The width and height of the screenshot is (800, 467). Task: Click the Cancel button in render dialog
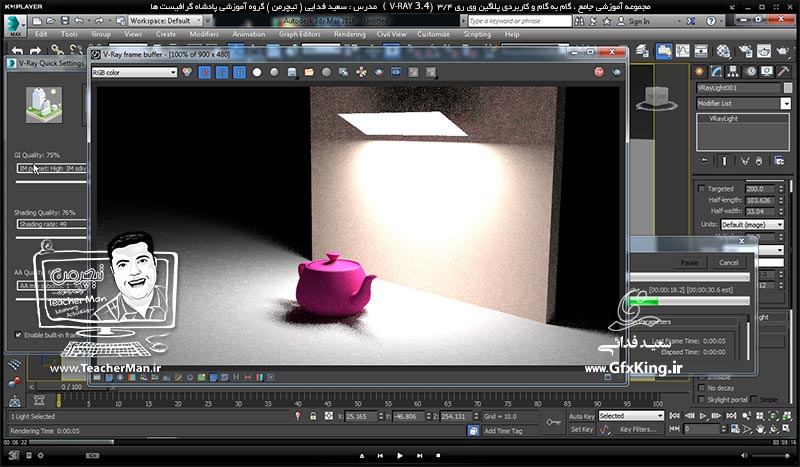point(729,262)
